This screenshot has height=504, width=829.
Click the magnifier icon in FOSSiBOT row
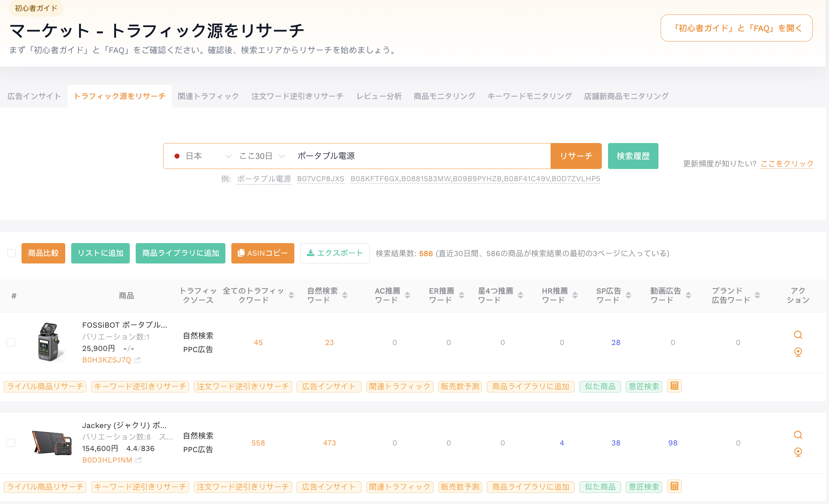click(x=798, y=335)
